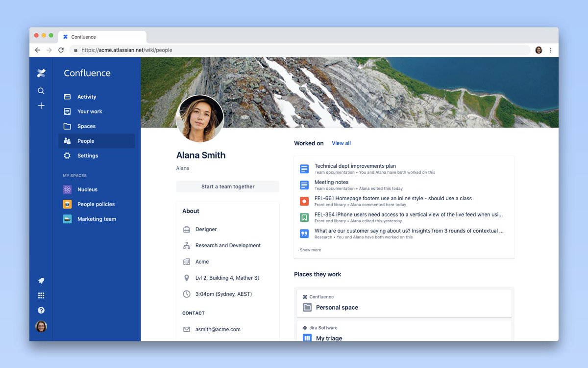Click the Nucleus space icon
This screenshot has width=588, height=368.
67,189
